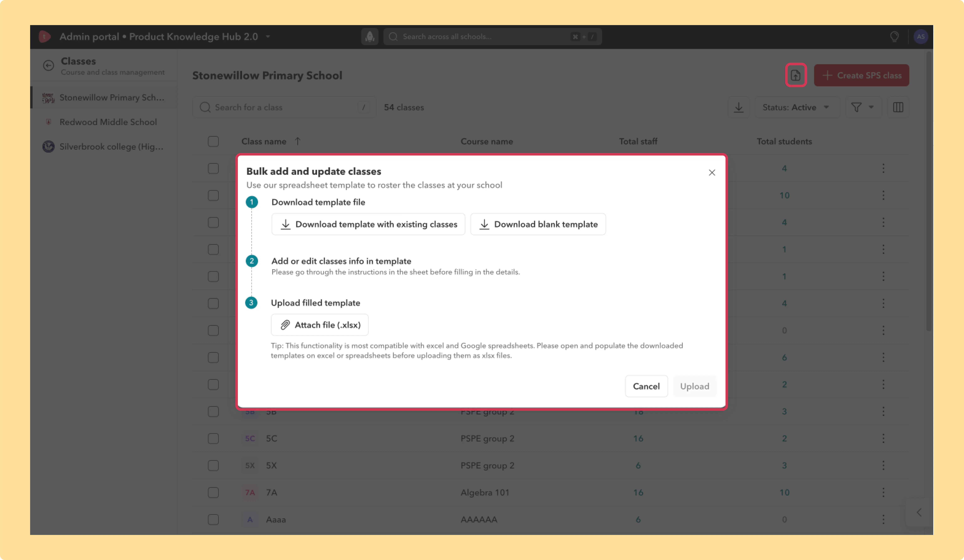Tick the checkbox for class 5C
The width and height of the screenshot is (964, 560).
[x=213, y=438]
